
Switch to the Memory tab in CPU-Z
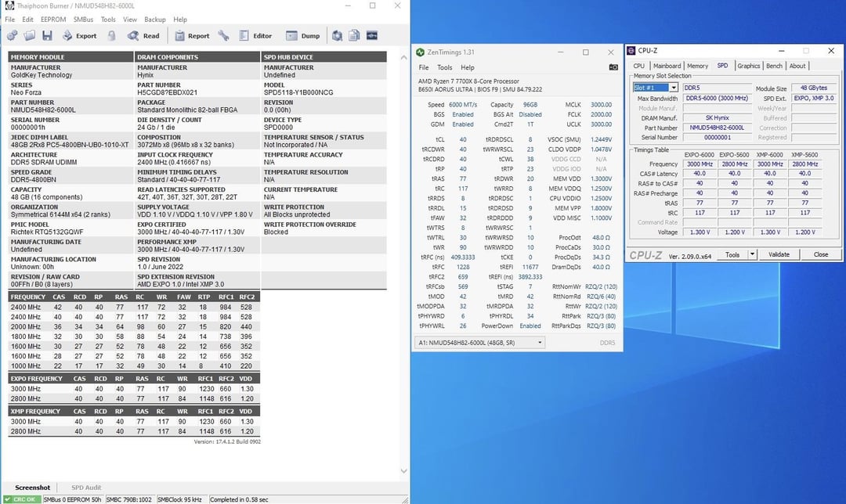[x=697, y=66]
